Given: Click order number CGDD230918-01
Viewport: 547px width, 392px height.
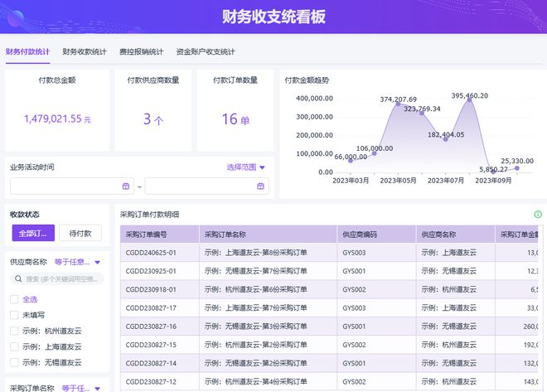Looking at the screenshot, I should (x=151, y=290).
